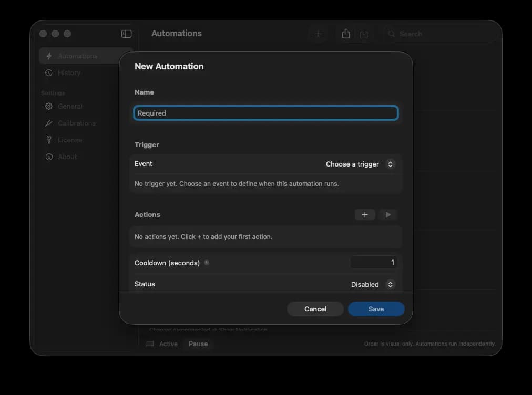Image resolution: width=532 pixels, height=395 pixels.
Task: Click the New Automation dialog title
Action: pyautogui.click(x=169, y=66)
